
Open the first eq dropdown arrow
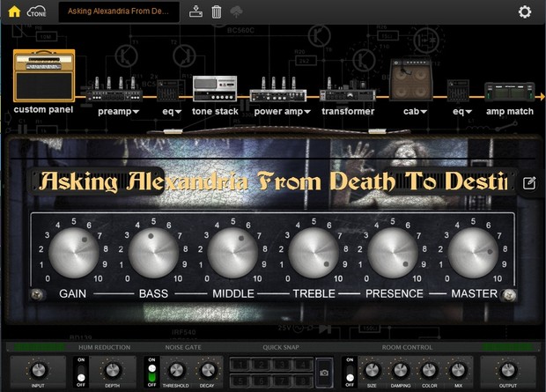178,112
